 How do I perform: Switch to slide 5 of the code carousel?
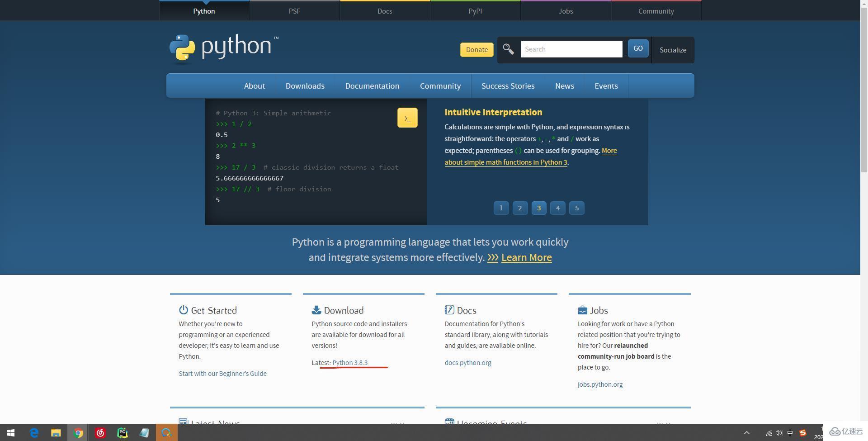(577, 208)
